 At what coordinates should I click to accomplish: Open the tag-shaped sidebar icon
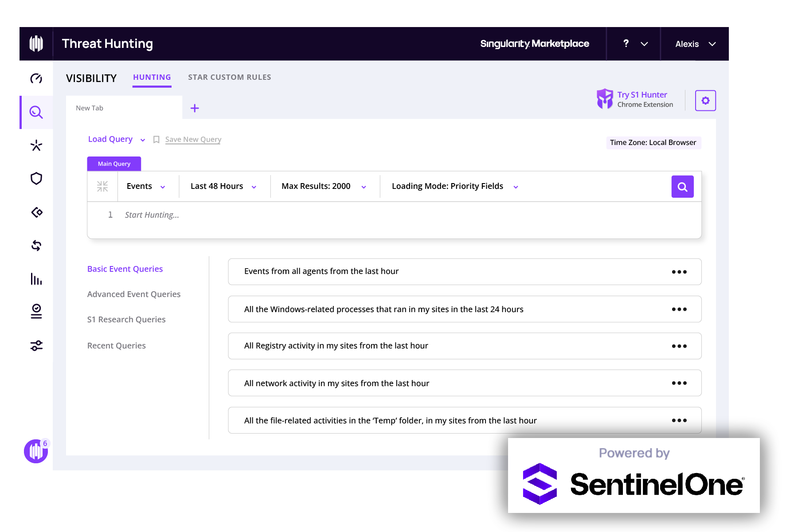coord(36,212)
